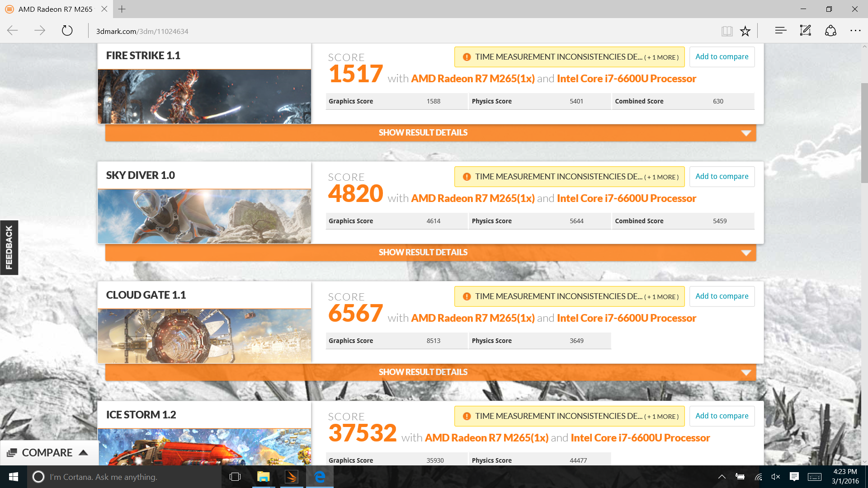This screenshot has width=868, height=488.
Task: Open a new browser tab
Action: (122, 9)
